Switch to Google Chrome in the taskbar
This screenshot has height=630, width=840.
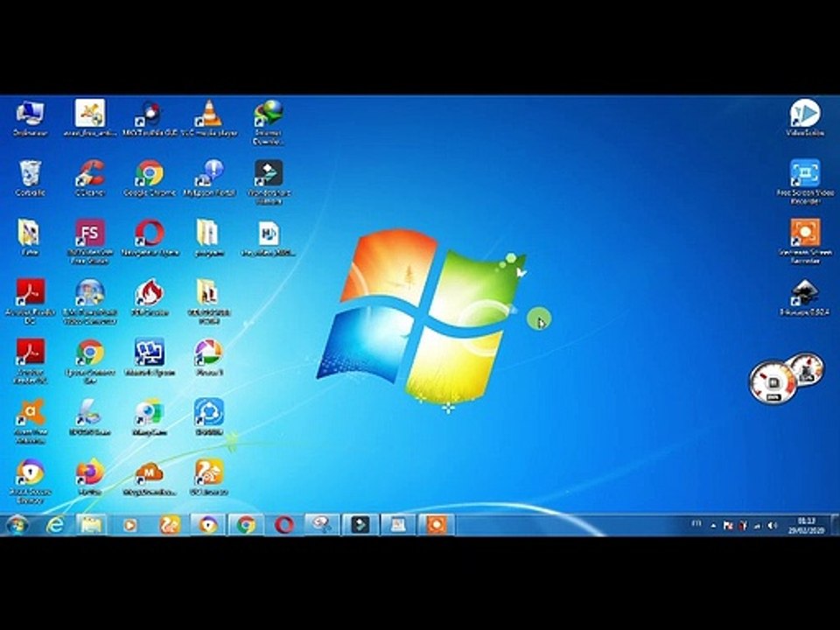tap(247, 525)
